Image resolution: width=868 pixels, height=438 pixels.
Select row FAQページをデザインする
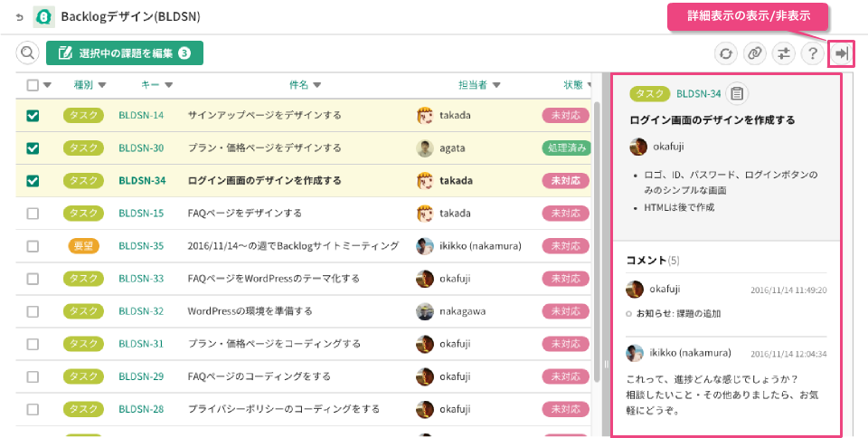(304, 214)
